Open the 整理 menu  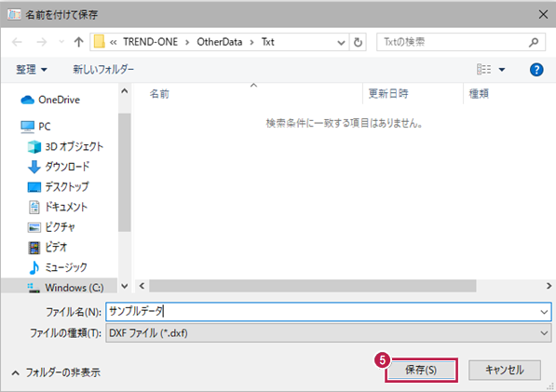[32, 70]
